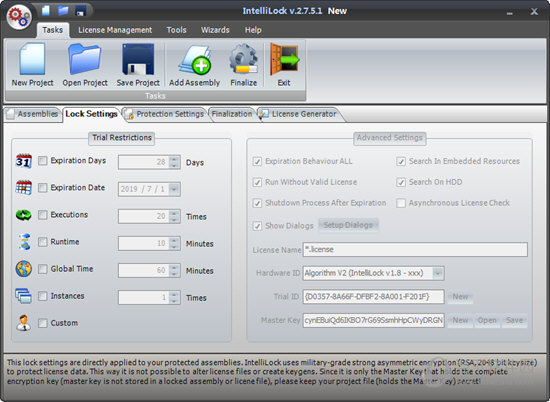550x402 pixels.
Task: Click the Custom user person icon
Action: [24, 323]
